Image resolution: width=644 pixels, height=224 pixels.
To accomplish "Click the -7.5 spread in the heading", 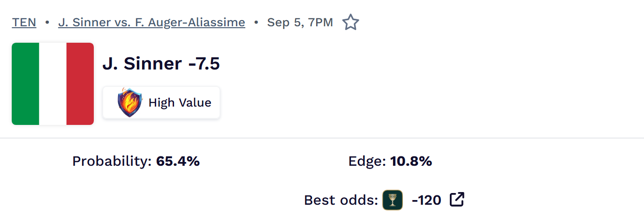I will [204, 64].
